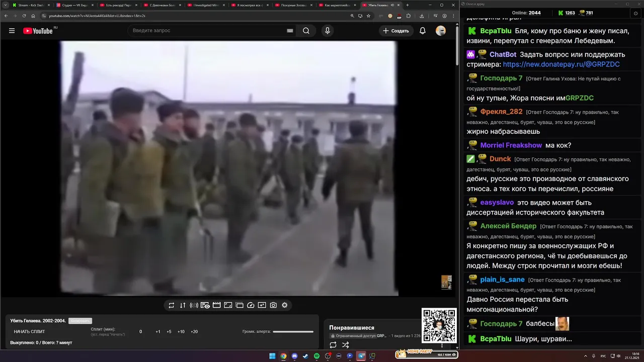This screenshot has width=644, height=362.
Task: Click the sparkle filter icon in player toolbar
Action: coord(262,305)
